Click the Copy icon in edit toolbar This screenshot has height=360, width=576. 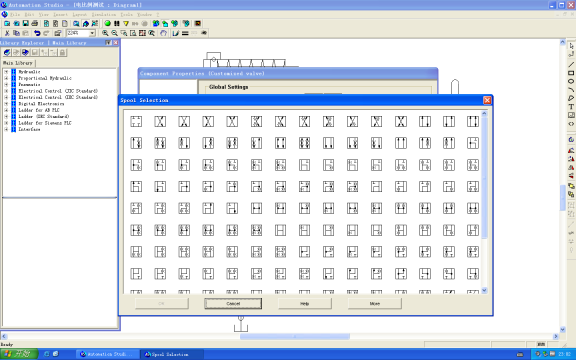pos(16,33)
